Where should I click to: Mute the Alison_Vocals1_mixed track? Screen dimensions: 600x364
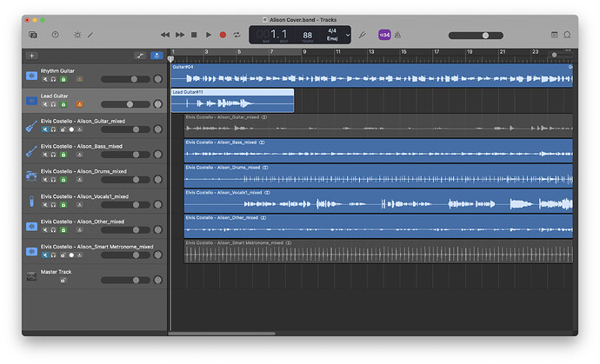[x=45, y=205]
